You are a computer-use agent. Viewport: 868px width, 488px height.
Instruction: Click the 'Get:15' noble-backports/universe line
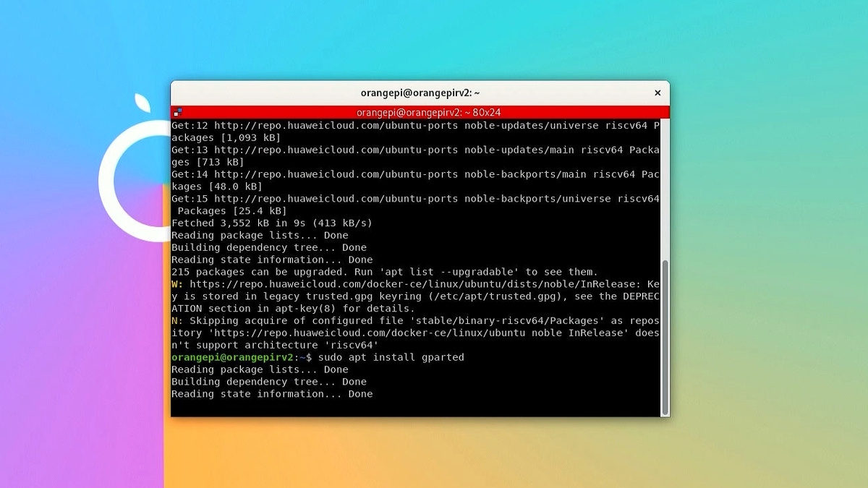coord(415,199)
